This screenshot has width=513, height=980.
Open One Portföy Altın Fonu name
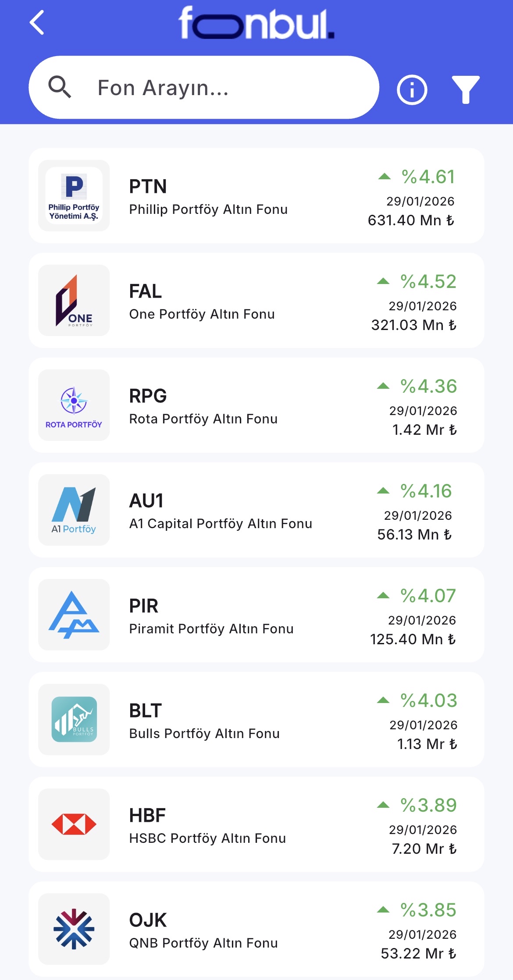[x=202, y=314]
